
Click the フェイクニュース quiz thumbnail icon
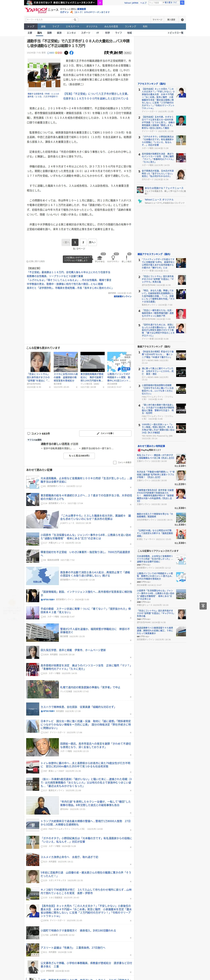tap(140, 189)
